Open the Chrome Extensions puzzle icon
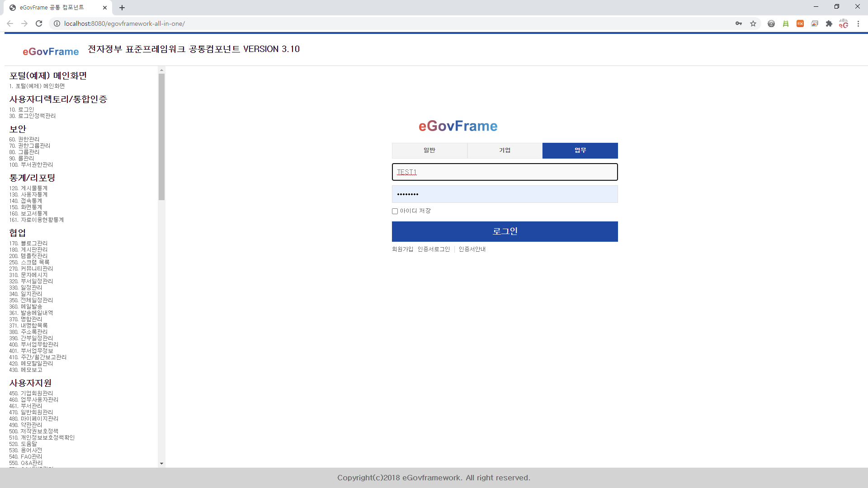Viewport: 868px width, 488px height. pyautogui.click(x=829, y=23)
